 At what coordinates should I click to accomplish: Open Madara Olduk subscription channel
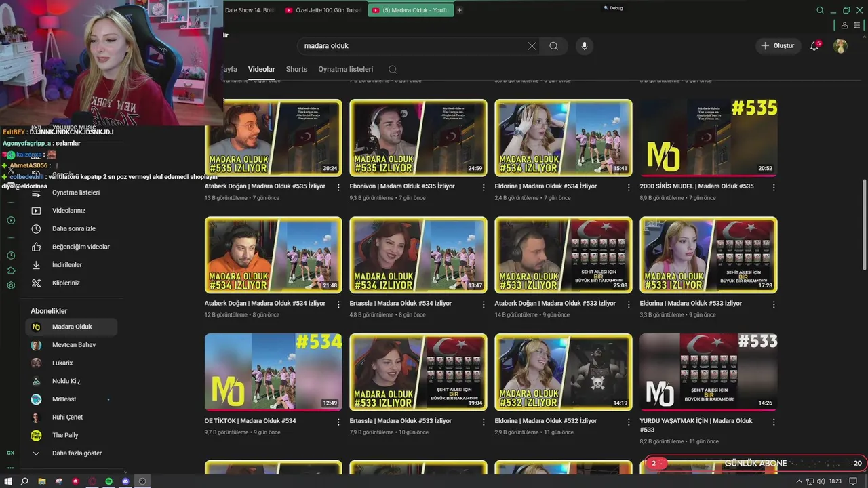[72, 327]
